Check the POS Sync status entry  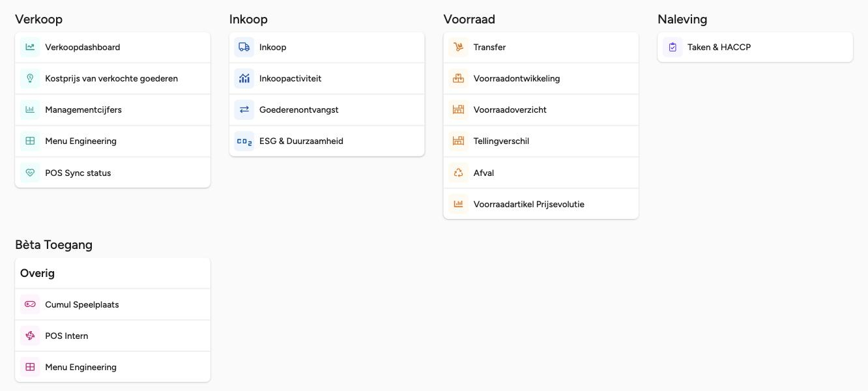(113, 173)
